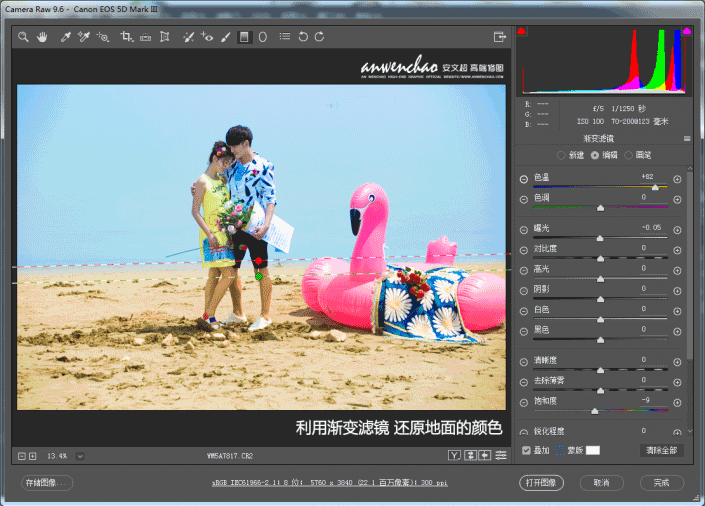Open preview preferences sliders icon

(501, 456)
